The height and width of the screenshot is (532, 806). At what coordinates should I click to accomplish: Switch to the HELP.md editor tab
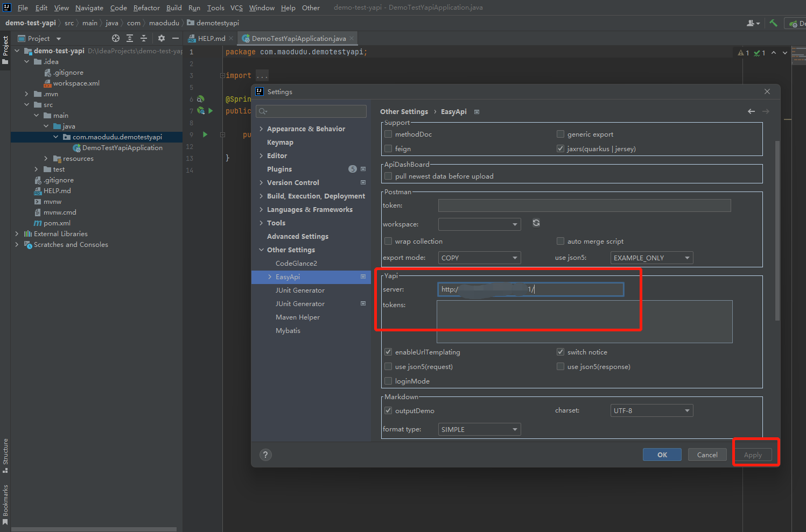click(211, 38)
